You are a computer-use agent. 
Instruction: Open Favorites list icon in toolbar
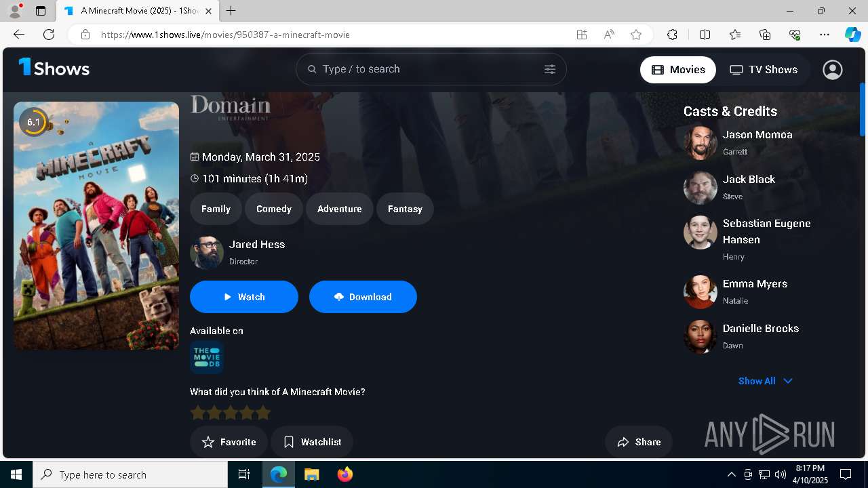pos(735,35)
